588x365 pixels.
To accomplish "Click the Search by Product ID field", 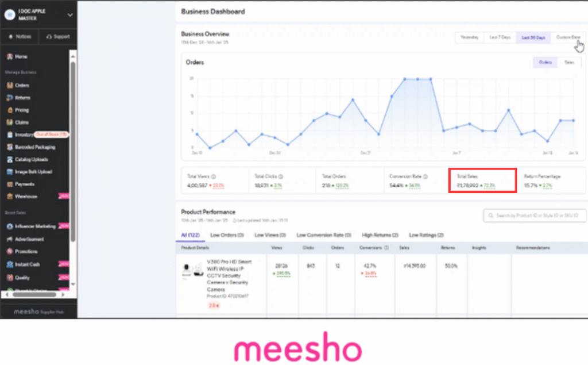I will (535, 216).
